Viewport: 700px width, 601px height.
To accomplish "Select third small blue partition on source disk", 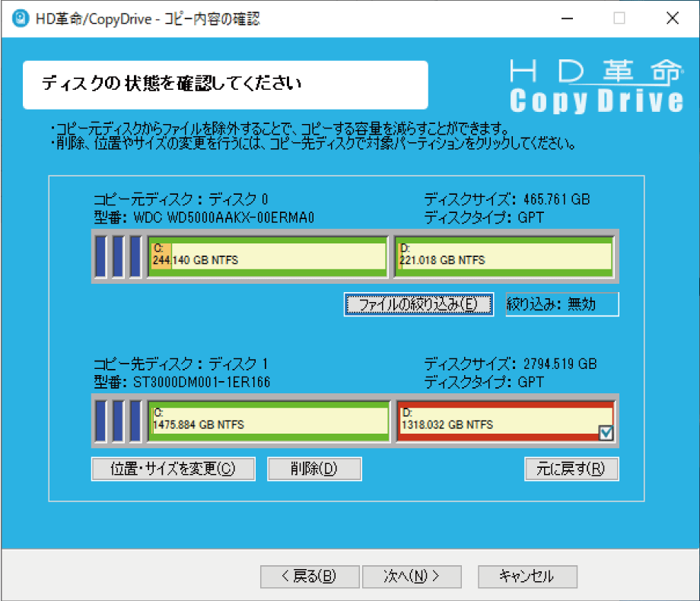I will 135,256.
